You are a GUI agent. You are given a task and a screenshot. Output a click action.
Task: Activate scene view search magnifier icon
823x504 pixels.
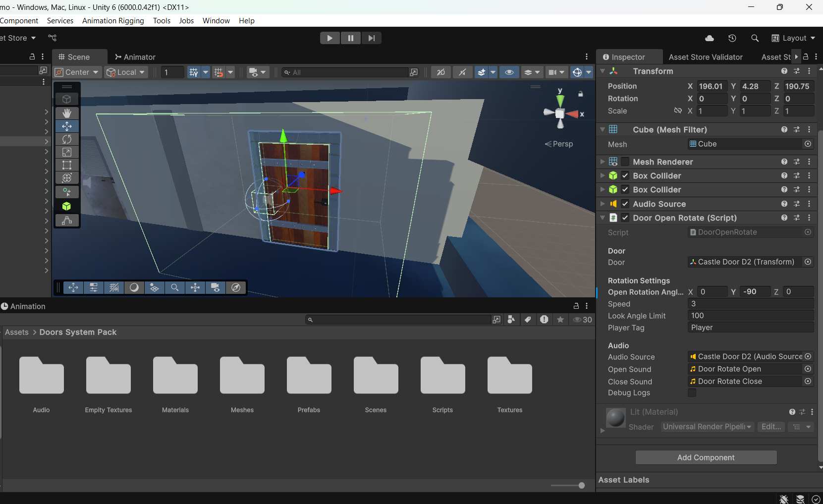pyautogui.click(x=174, y=287)
